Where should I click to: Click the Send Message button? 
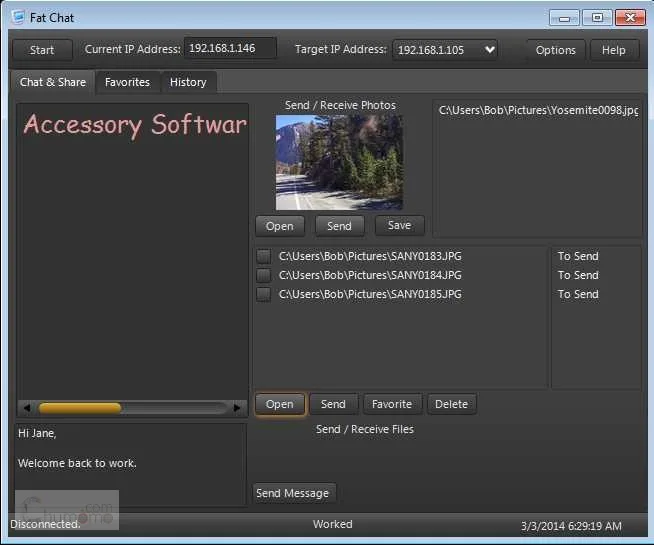293,493
